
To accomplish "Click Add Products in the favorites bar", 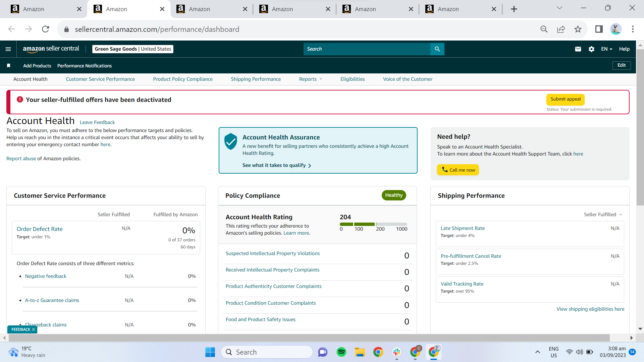I will 37,66.
